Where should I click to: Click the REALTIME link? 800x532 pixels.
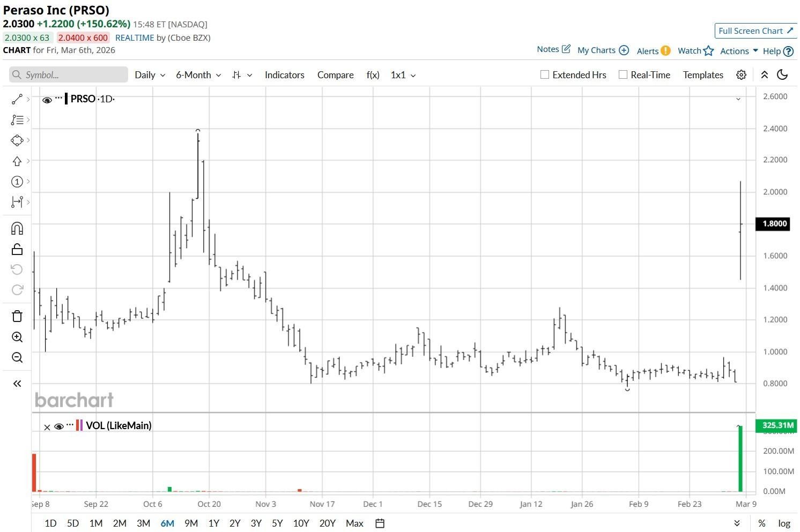click(135, 38)
